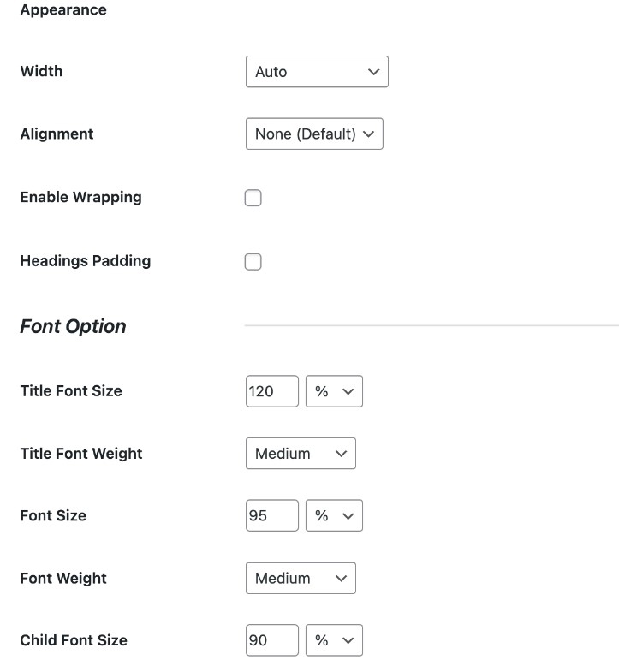Click the Headings Padding label text

coord(85,261)
